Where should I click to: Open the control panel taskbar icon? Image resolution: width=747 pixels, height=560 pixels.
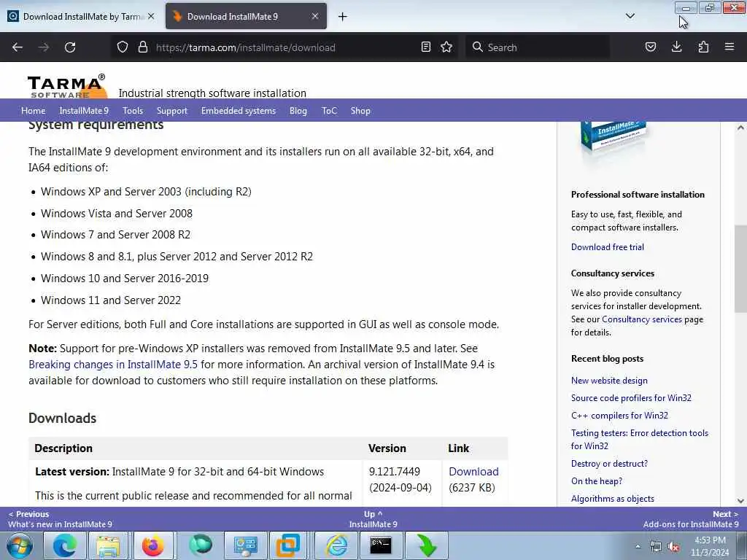(x=245, y=545)
